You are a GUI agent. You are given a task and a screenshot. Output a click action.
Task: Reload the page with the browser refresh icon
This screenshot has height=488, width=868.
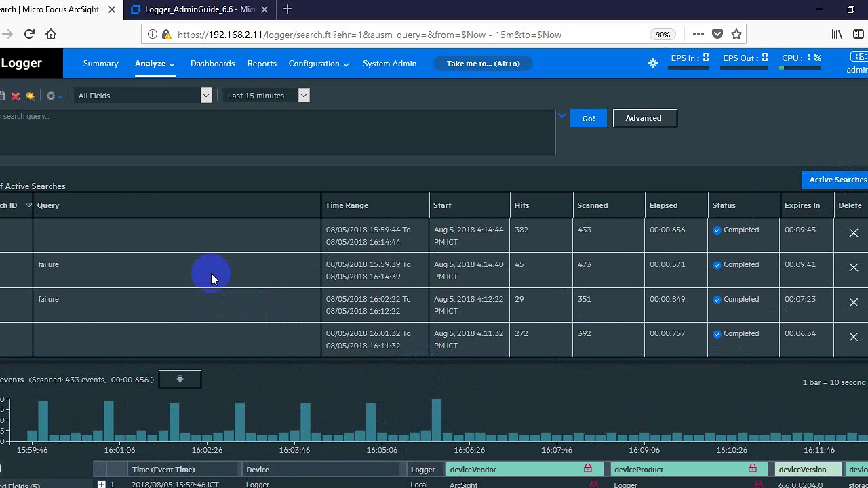(29, 34)
